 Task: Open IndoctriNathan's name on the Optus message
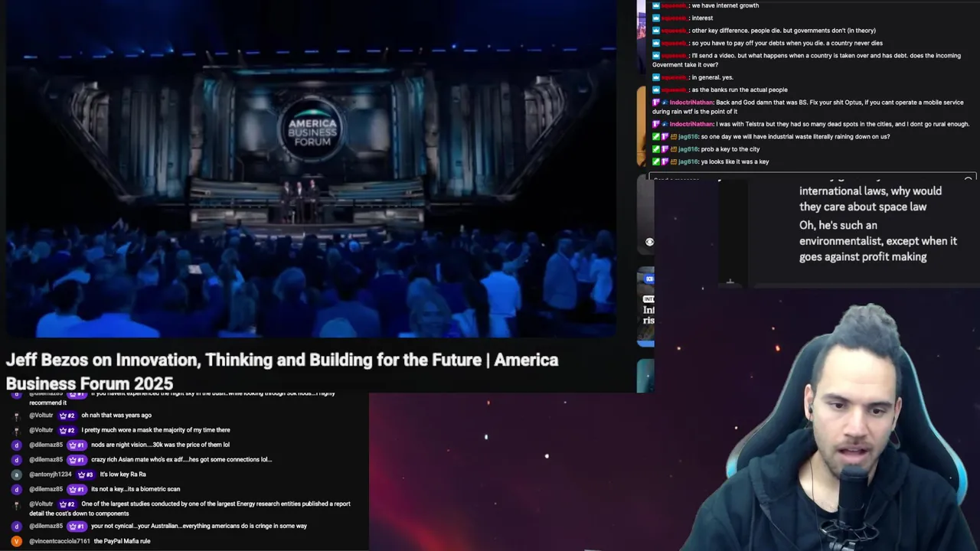pyautogui.click(x=691, y=103)
